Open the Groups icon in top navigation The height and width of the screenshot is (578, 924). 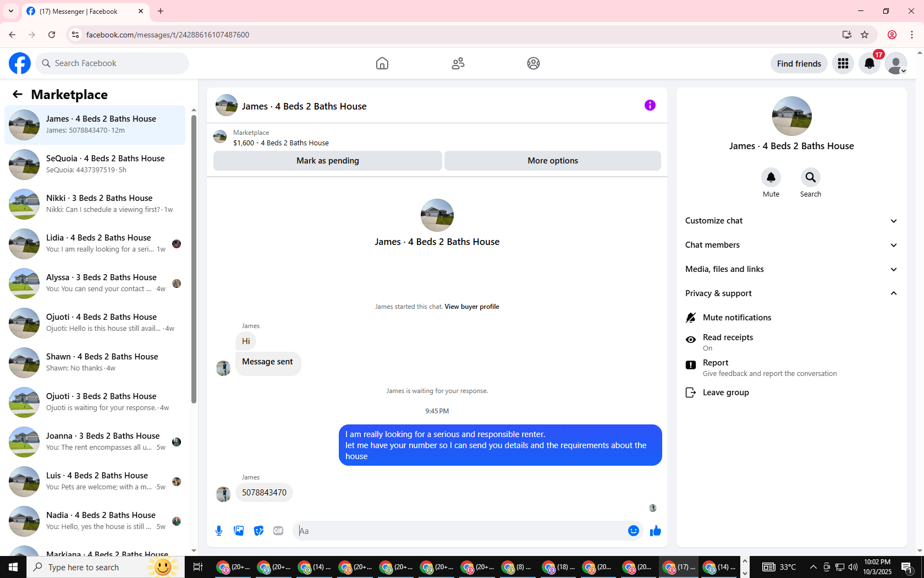[533, 63]
